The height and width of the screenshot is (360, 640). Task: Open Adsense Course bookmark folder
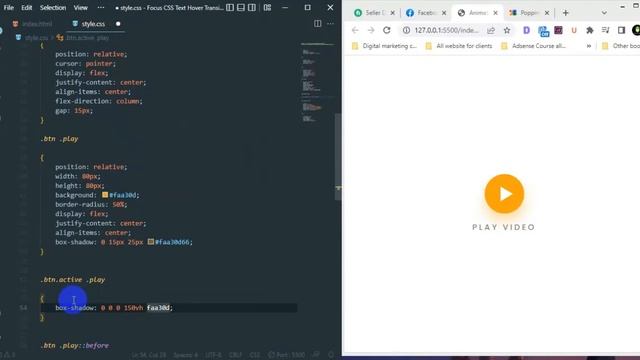point(533,46)
